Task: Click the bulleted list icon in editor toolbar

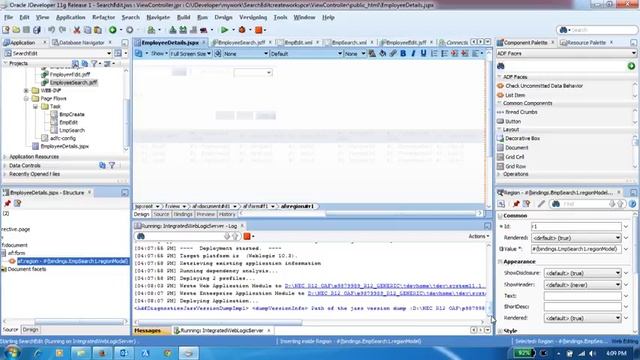Action: tap(444, 53)
